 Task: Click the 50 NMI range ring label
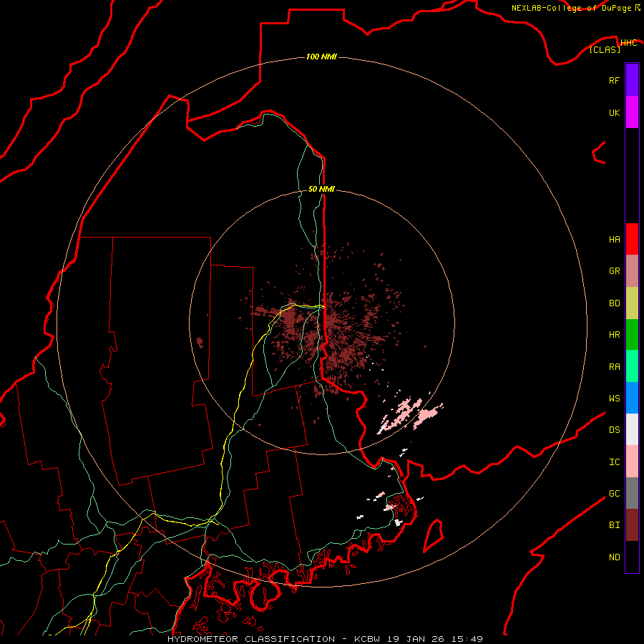(321, 189)
